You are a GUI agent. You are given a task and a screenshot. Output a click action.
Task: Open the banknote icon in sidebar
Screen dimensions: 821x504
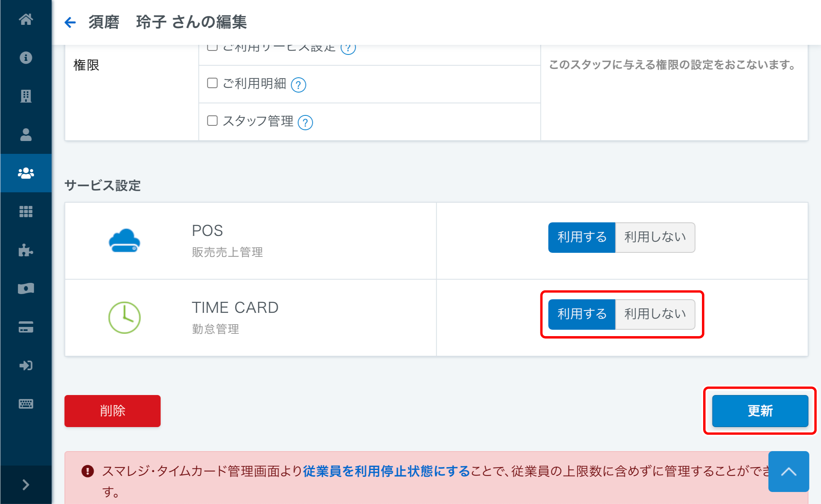pos(26,288)
